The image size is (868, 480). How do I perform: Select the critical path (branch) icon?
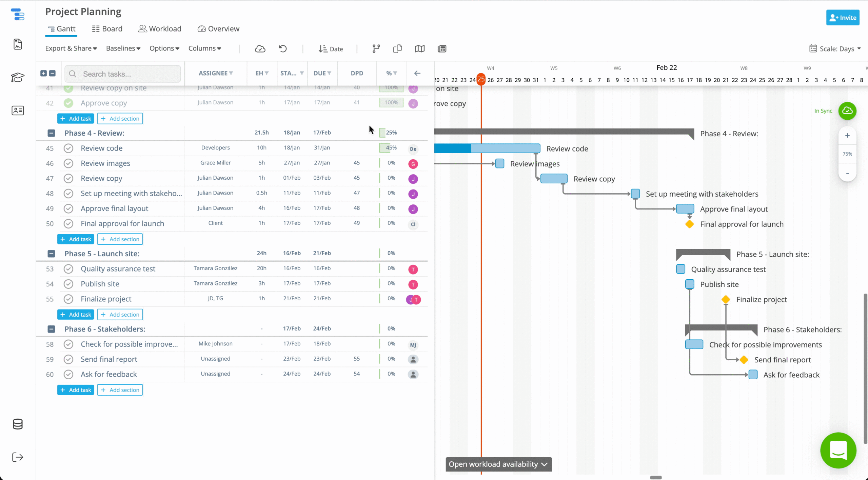click(x=376, y=48)
